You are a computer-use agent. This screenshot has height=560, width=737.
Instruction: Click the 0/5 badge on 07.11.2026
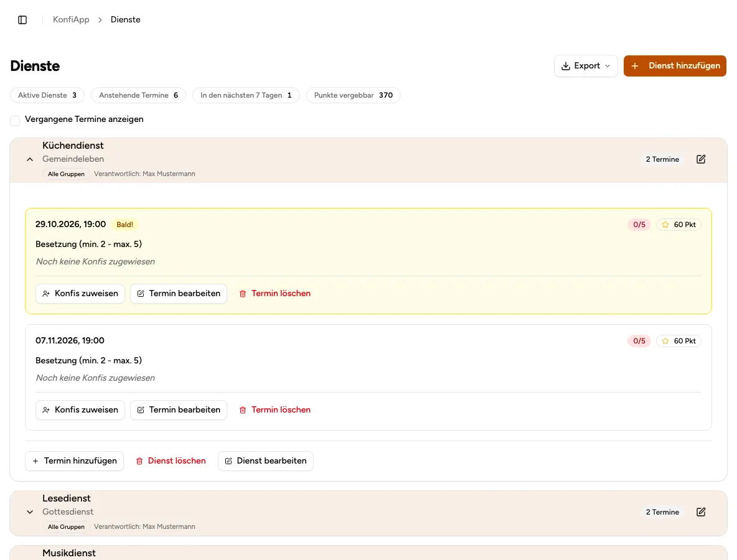click(639, 341)
